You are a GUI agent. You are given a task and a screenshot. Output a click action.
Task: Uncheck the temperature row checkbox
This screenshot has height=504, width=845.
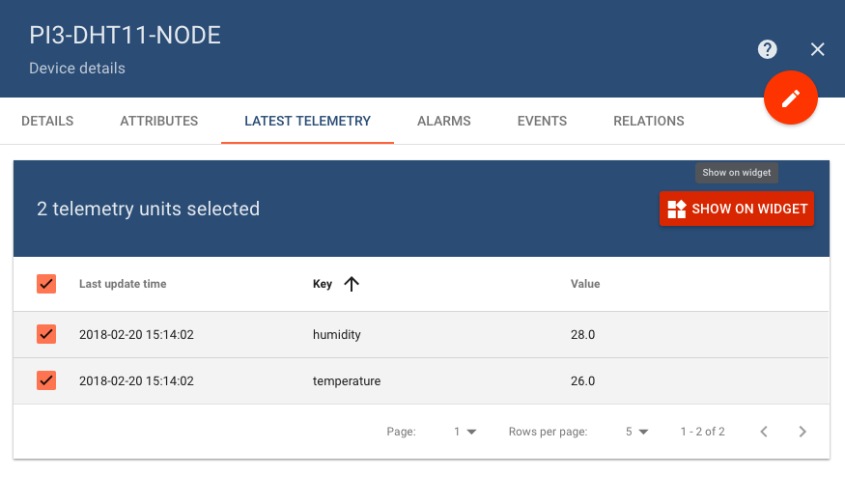click(46, 380)
